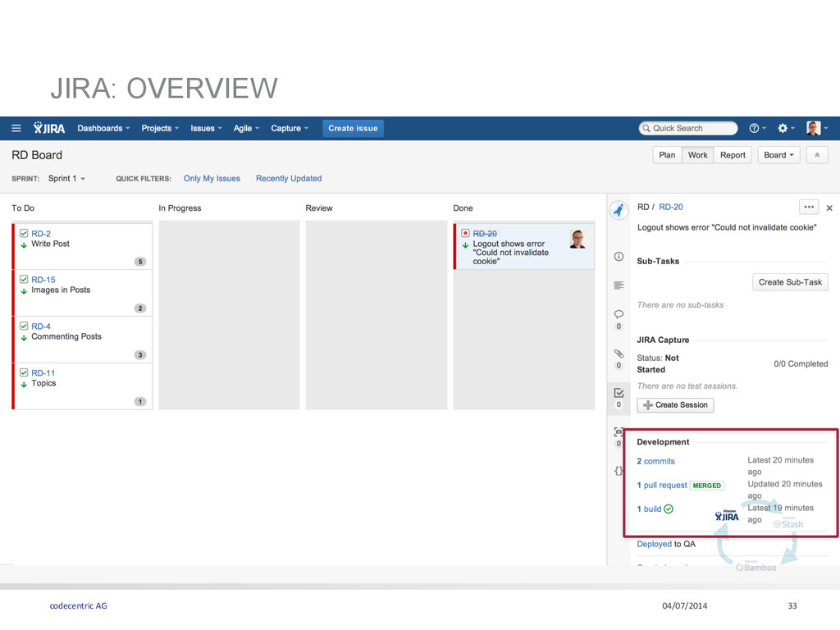The width and height of the screenshot is (840, 630).
Task: Open the Dashboards dropdown menu
Action: pos(103,128)
